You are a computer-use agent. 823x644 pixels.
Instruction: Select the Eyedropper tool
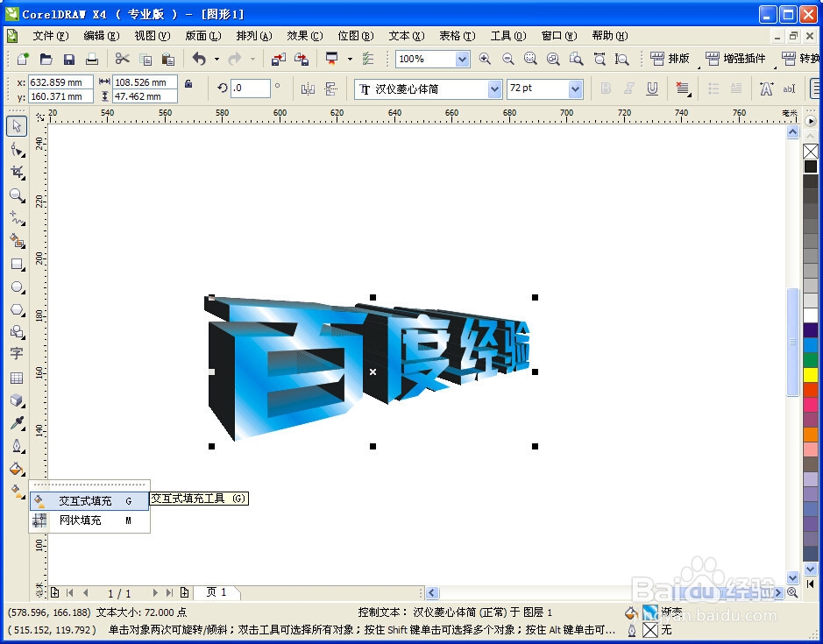[17, 423]
